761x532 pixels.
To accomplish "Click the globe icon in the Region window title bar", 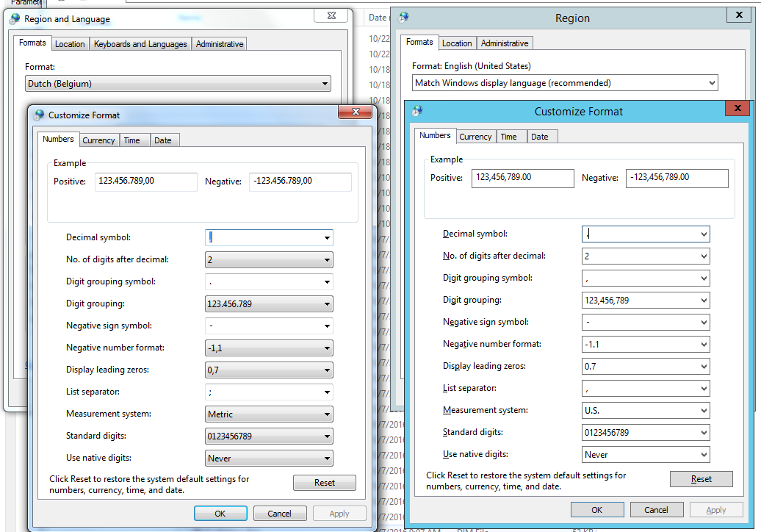I will pyautogui.click(x=403, y=17).
